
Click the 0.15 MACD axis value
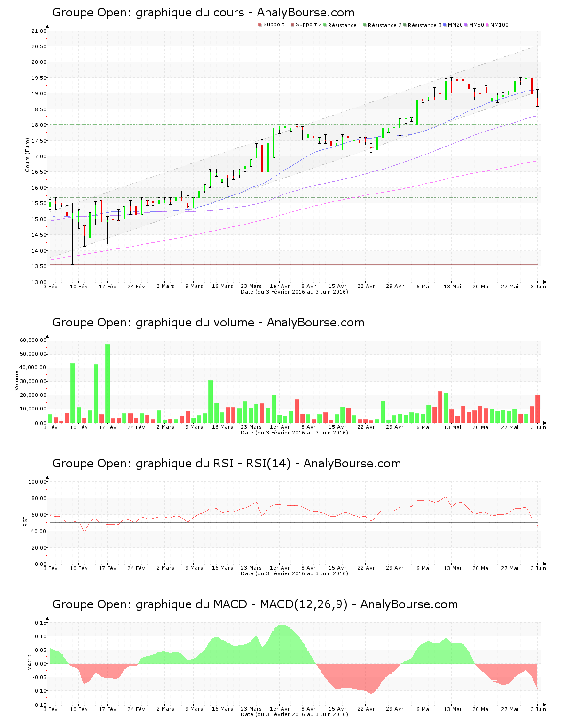[x=41, y=623]
